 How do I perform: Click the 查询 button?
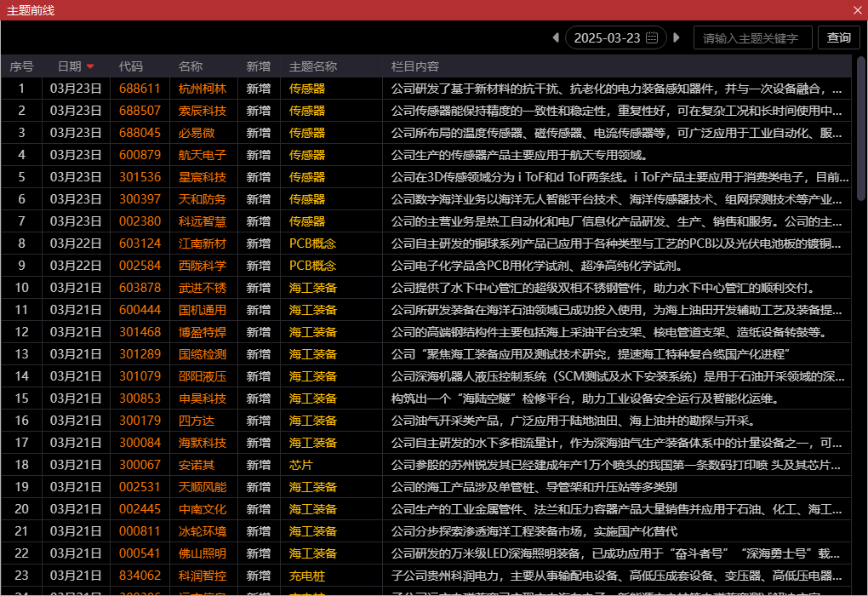[x=839, y=37]
